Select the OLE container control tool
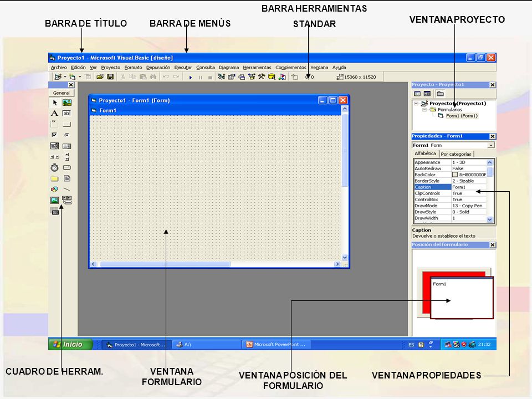Screen dimensions: 532x399 coord(55,211)
